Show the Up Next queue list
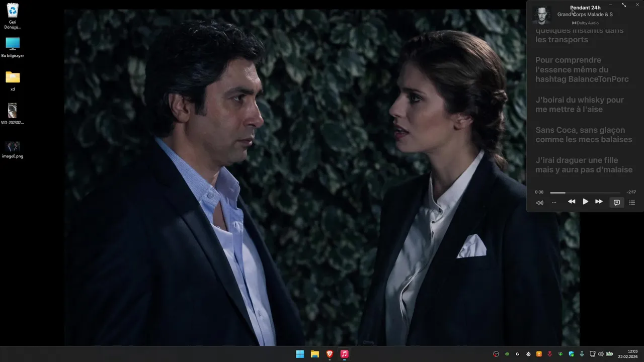Viewport: 644px width, 362px height. 632,203
